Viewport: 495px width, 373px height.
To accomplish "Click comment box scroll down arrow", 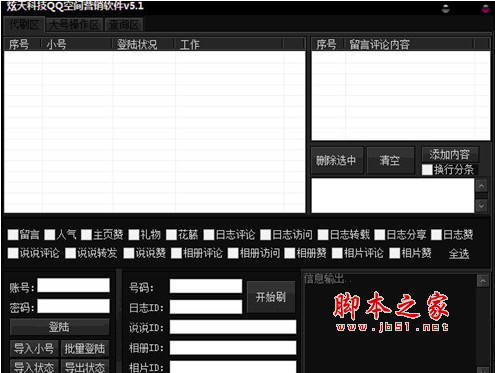I will pos(481,206).
